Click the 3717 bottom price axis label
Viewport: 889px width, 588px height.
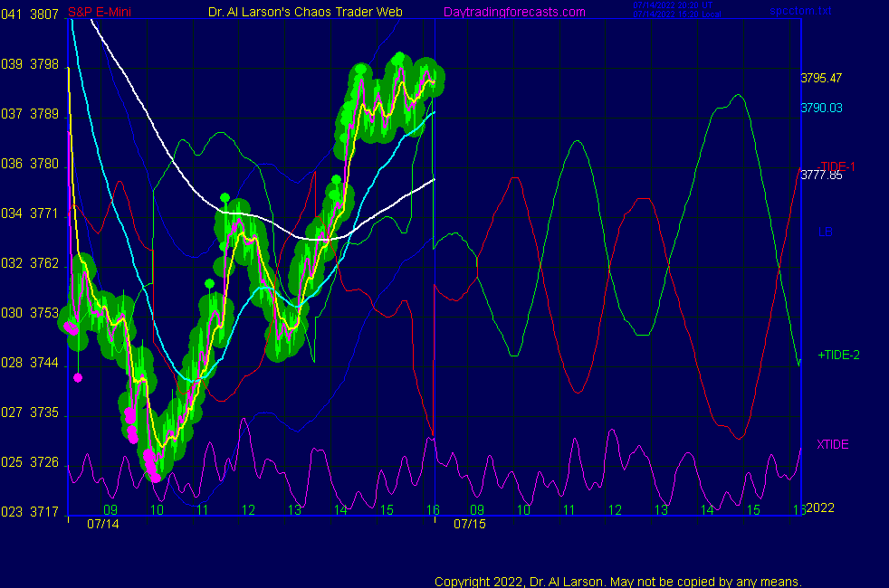[x=44, y=512]
